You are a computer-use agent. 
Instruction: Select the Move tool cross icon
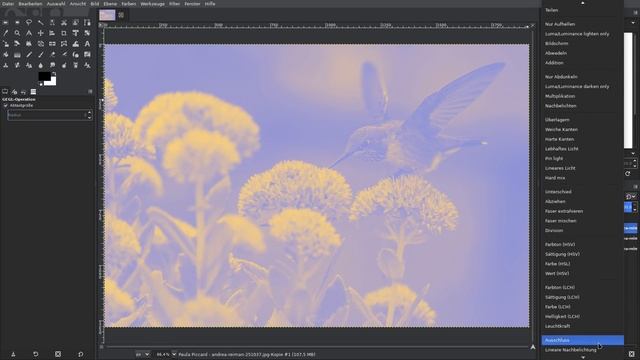pyautogui.click(x=40, y=33)
